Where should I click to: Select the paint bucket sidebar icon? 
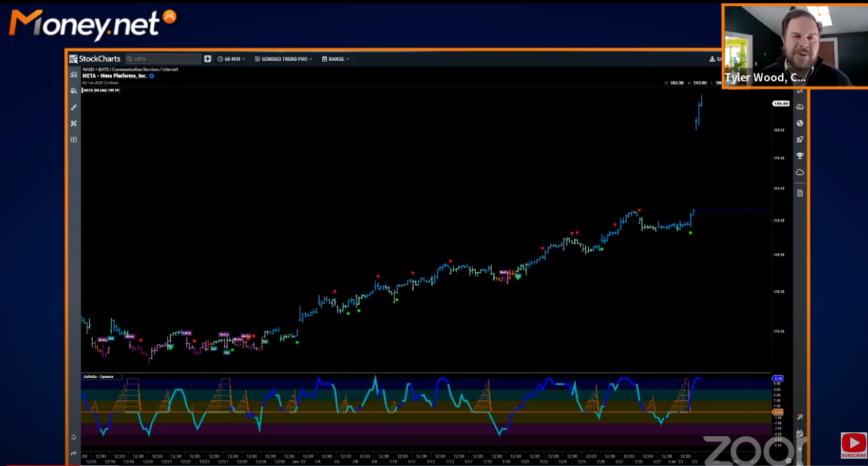pyautogui.click(x=73, y=91)
